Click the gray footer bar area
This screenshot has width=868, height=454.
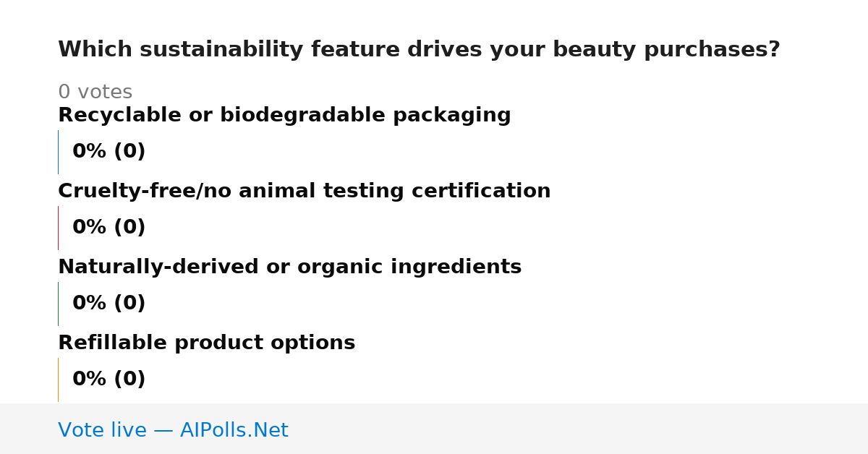tap(434, 429)
